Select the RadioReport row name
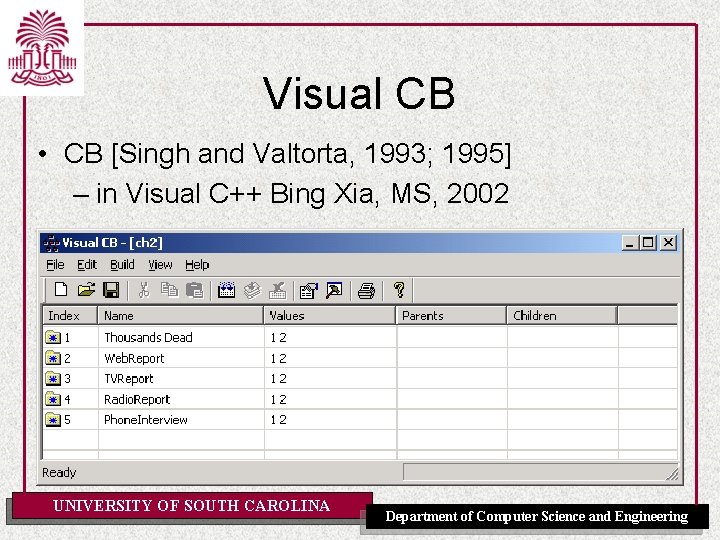 point(137,399)
